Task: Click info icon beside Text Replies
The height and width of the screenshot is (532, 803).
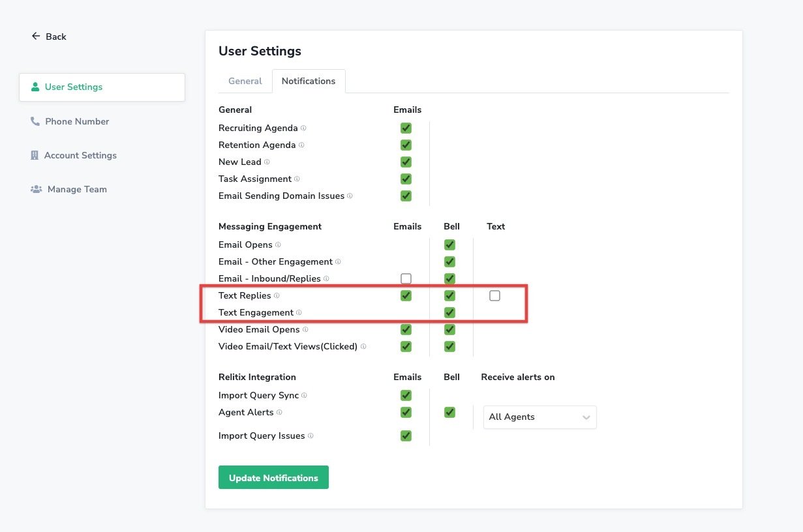Action: point(277,296)
